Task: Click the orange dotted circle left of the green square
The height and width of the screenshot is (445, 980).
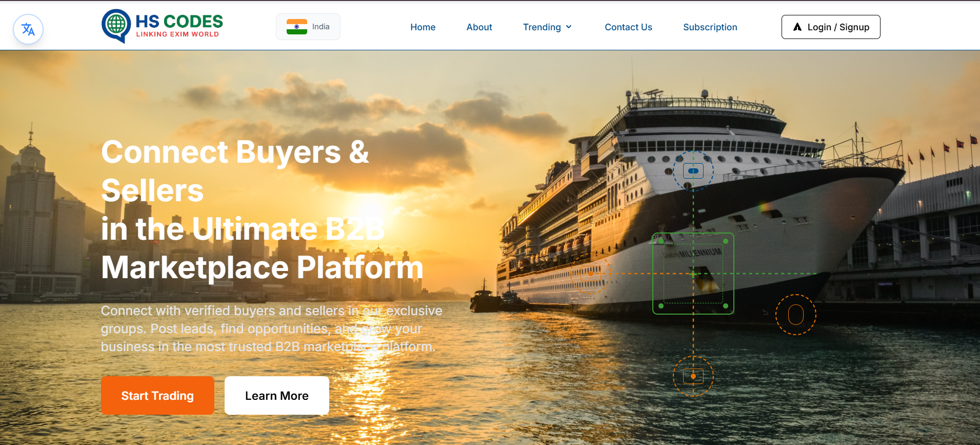Action: pyautogui.click(x=591, y=274)
